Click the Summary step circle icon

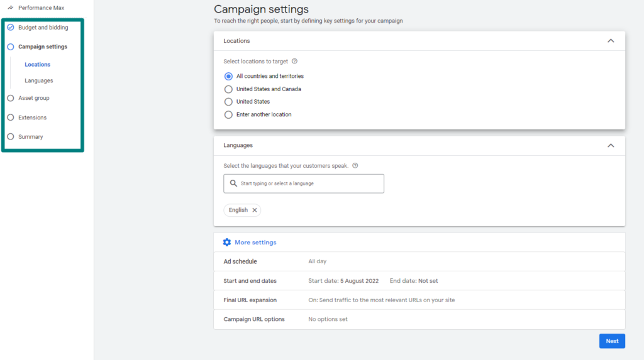tap(11, 137)
